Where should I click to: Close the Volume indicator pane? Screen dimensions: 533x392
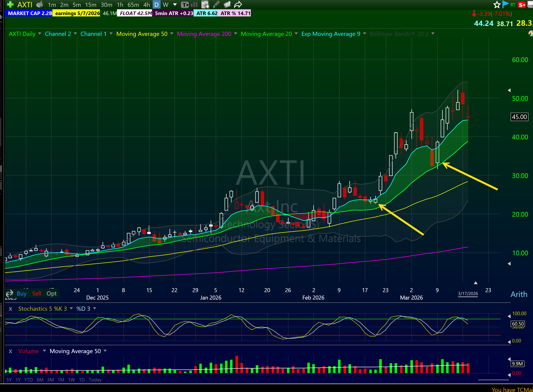click(x=11, y=351)
